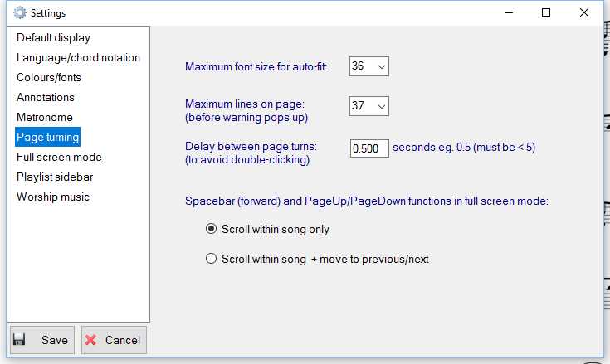The height and width of the screenshot is (364, 610).
Task: Switch to Language/chord notation settings
Action: 78,57
